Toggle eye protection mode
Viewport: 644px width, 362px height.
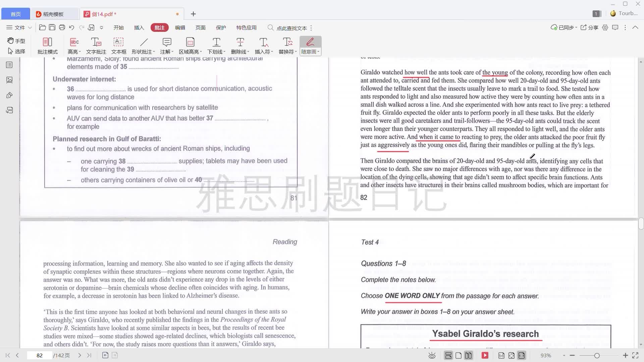pyautogui.click(x=432, y=355)
